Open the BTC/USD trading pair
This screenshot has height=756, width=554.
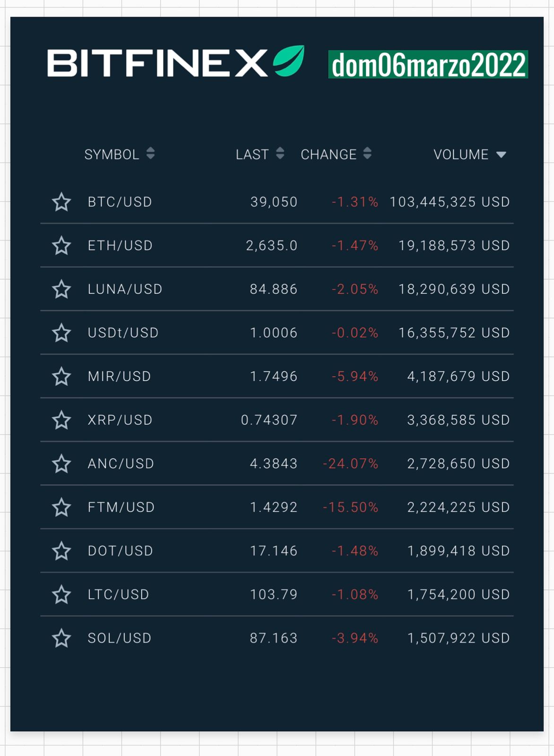(120, 202)
